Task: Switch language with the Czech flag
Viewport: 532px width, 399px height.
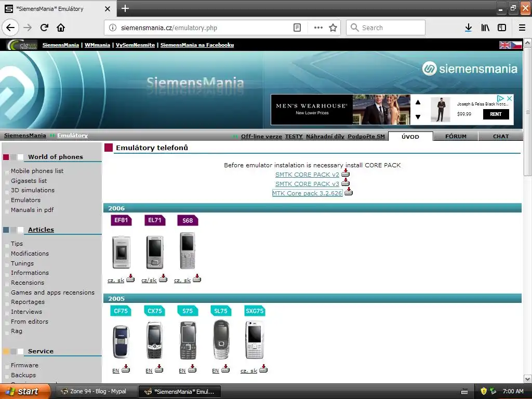Action: (x=516, y=45)
